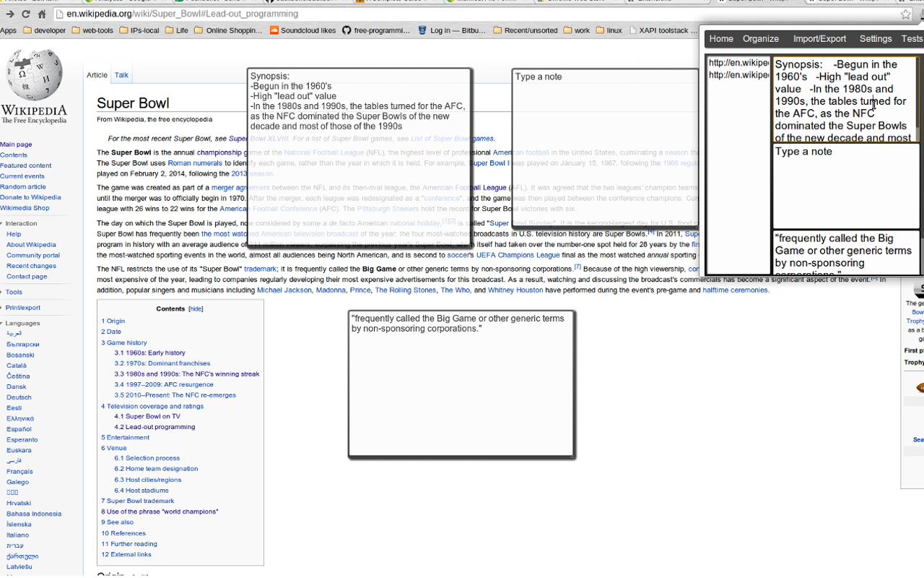Switch language to Español
This screenshot has height=578, width=924.
tap(19, 429)
